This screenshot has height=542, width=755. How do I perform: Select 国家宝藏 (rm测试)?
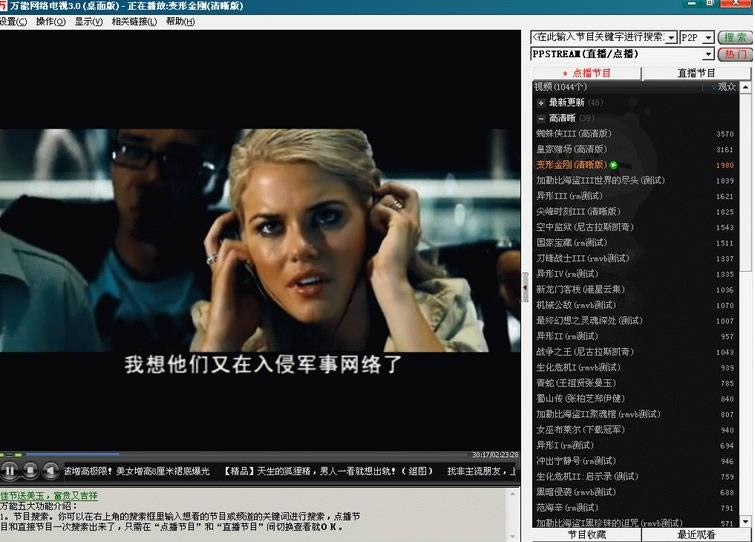pos(635,243)
